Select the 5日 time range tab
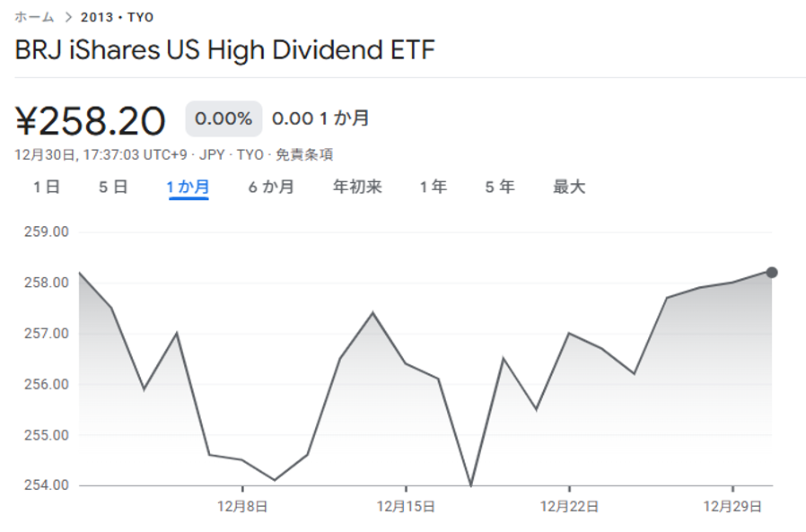806x532 pixels. 113,187
